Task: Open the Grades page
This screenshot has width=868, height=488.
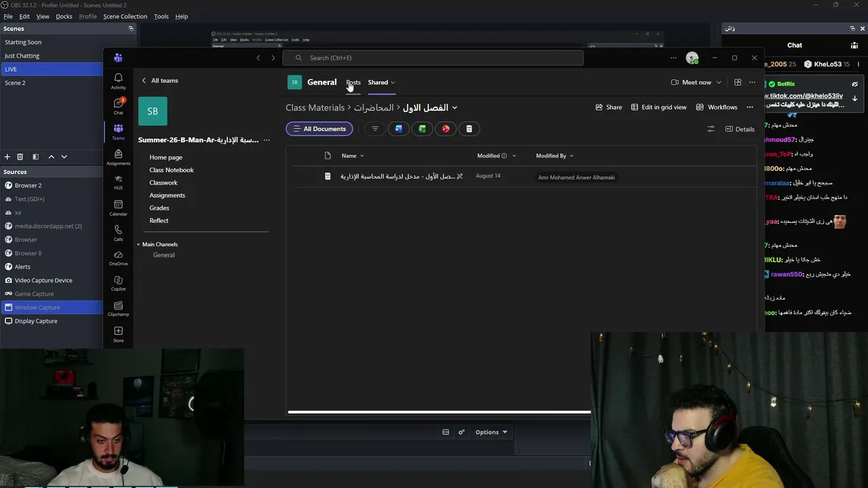Action: [159, 208]
